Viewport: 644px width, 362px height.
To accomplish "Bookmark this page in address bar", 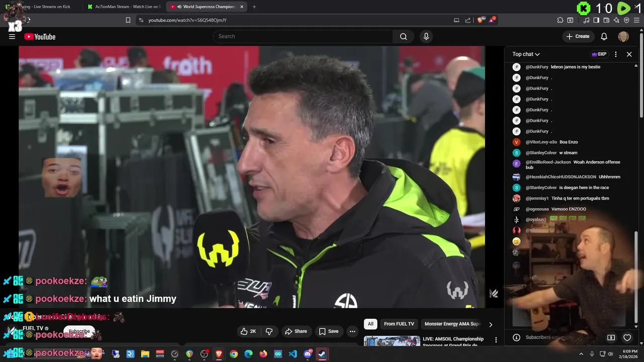I will [128, 20].
